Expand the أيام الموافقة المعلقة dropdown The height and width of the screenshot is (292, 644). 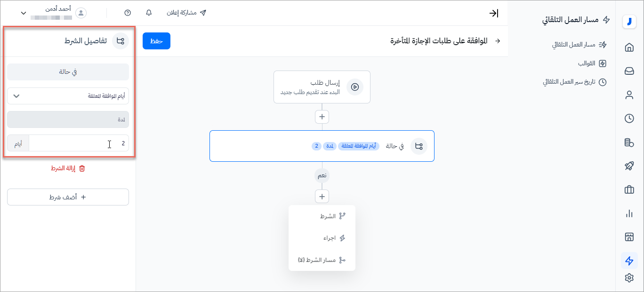68,96
